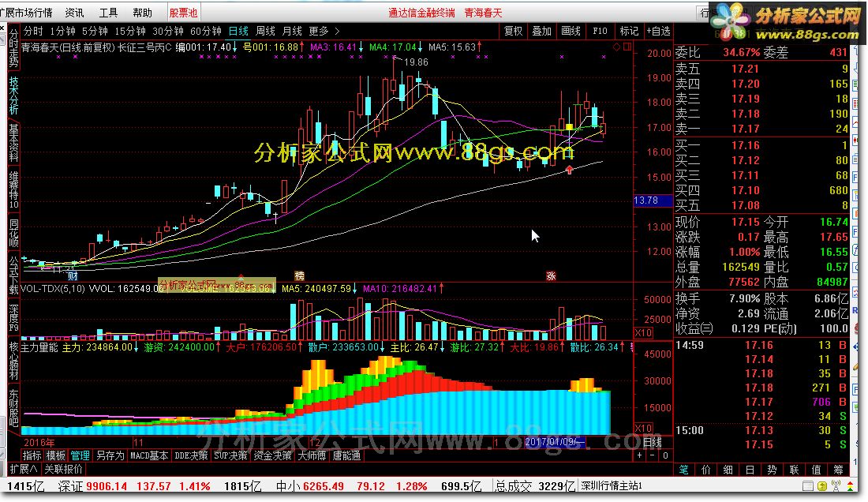Expand 更多 period options

324,31
